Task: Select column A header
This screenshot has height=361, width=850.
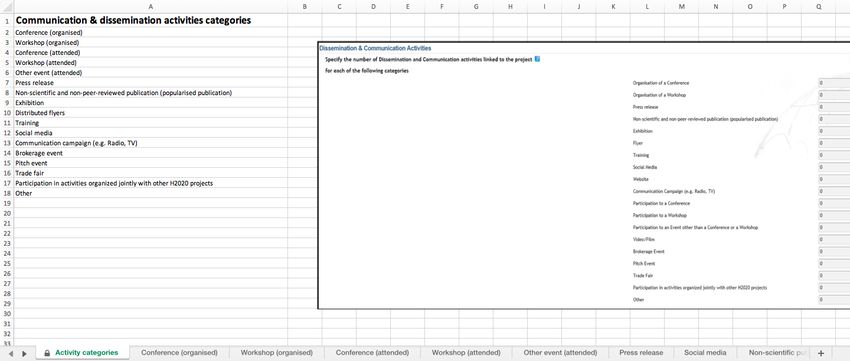Action: (150, 7)
